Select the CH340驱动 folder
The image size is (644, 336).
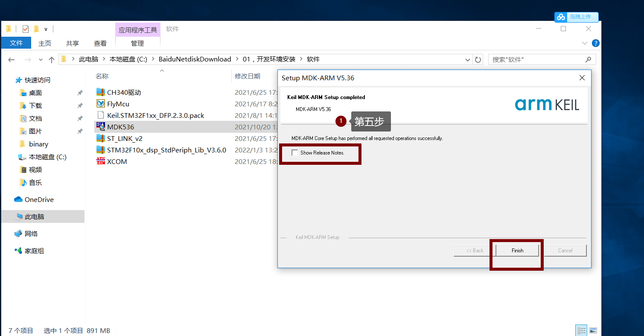point(124,92)
